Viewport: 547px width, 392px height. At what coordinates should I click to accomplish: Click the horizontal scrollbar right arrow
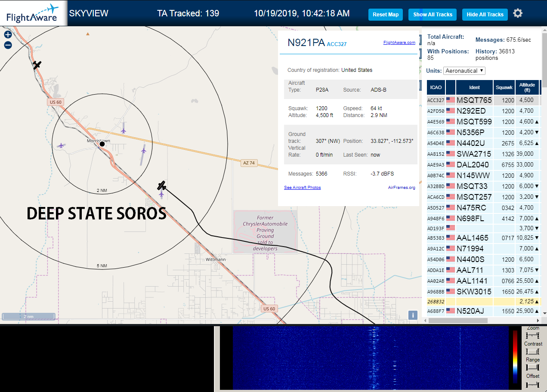[538, 321]
